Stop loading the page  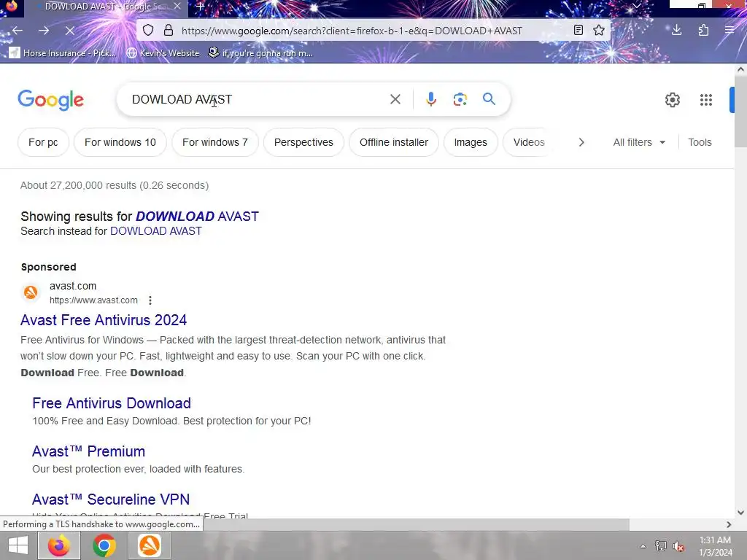[70, 31]
